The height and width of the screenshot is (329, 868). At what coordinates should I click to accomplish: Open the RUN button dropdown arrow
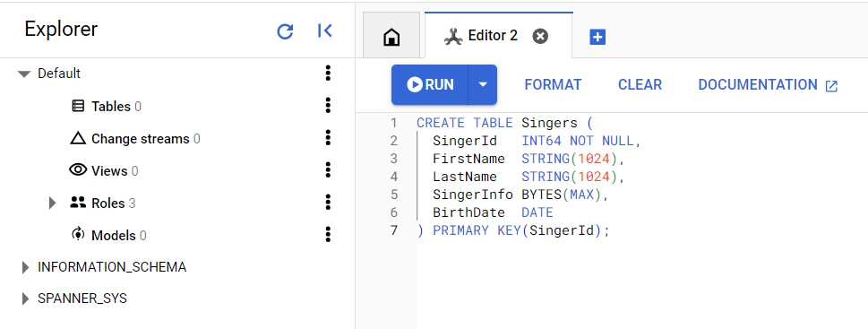tap(483, 85)
